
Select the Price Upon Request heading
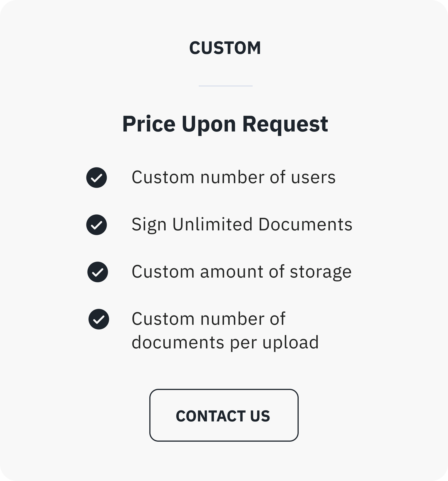(x=225, y=124)
